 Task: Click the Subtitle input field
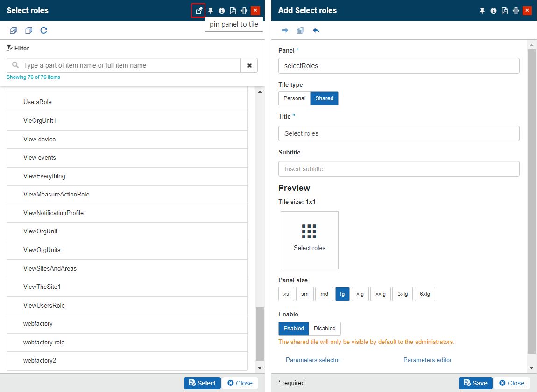pos(399,169)
